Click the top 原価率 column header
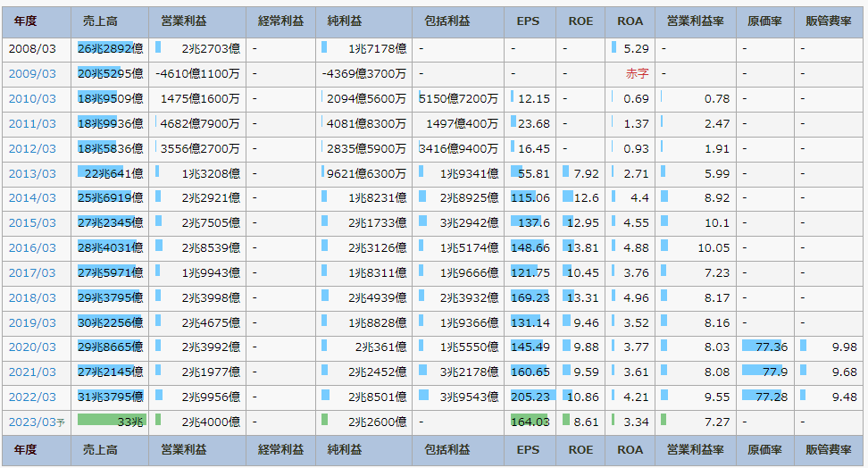 764,21
